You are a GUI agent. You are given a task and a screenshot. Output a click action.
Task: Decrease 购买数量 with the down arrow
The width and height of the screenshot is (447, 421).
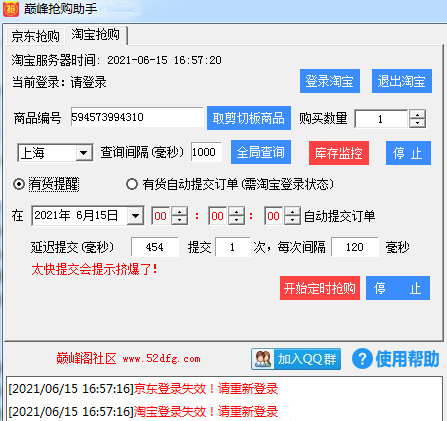pyautogui.click(x=417, y=123)
